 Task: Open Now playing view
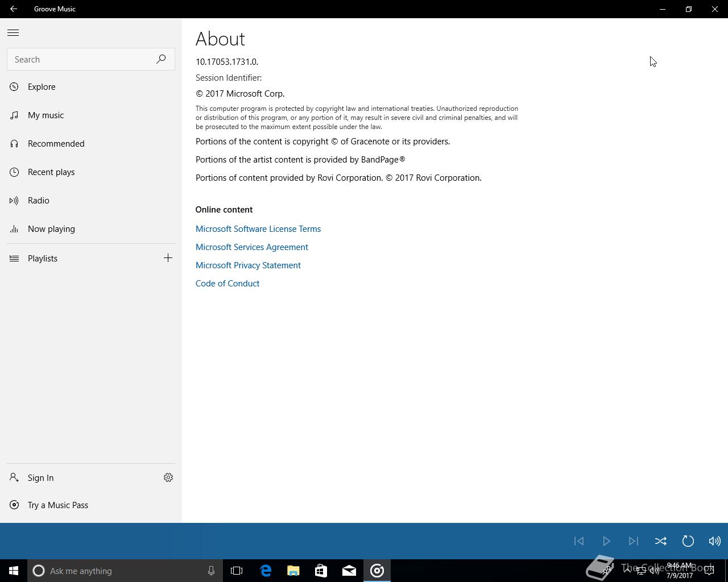pyautogui.click(x=91, y=229)
